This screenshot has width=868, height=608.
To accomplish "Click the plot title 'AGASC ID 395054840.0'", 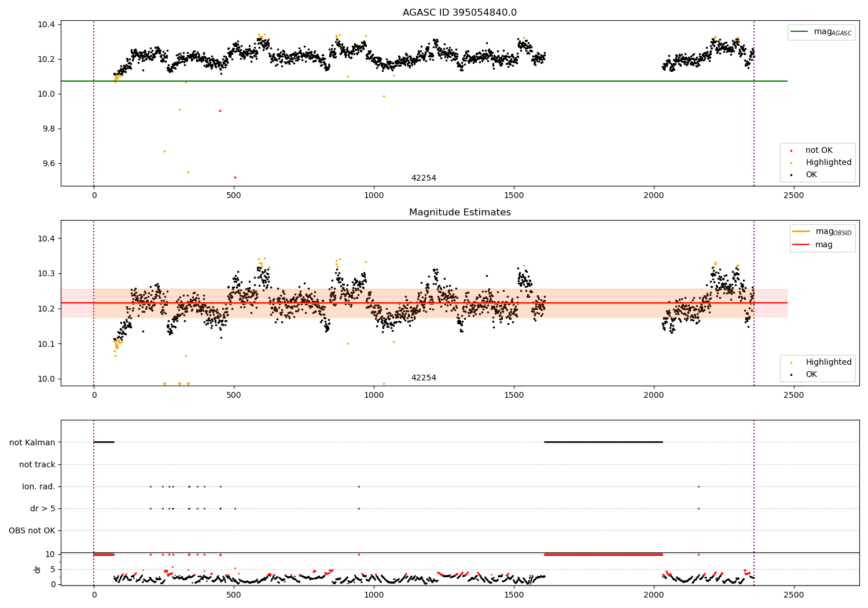I will (459, 13).
